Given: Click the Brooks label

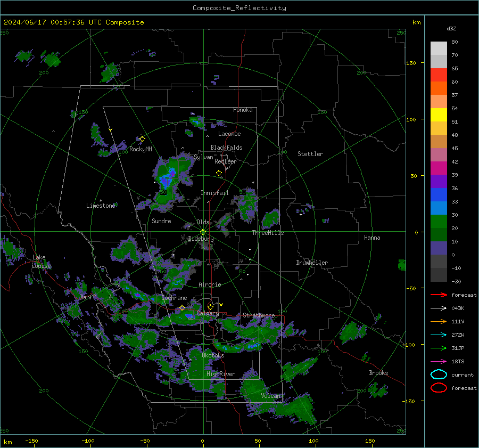Looking at the screenshot, I should coord(378,373).
